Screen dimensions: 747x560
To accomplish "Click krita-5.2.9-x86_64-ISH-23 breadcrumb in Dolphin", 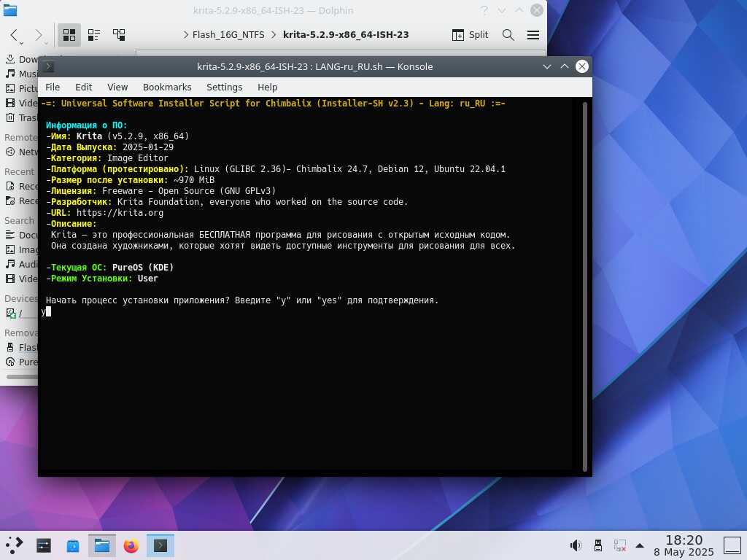I will 346,35.
